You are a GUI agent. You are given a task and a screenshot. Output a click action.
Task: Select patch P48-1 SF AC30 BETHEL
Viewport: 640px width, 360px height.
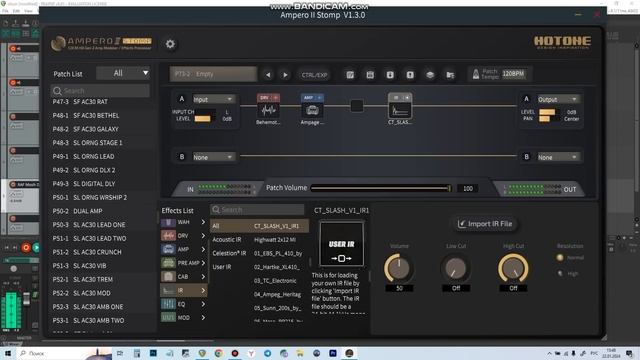102,116
